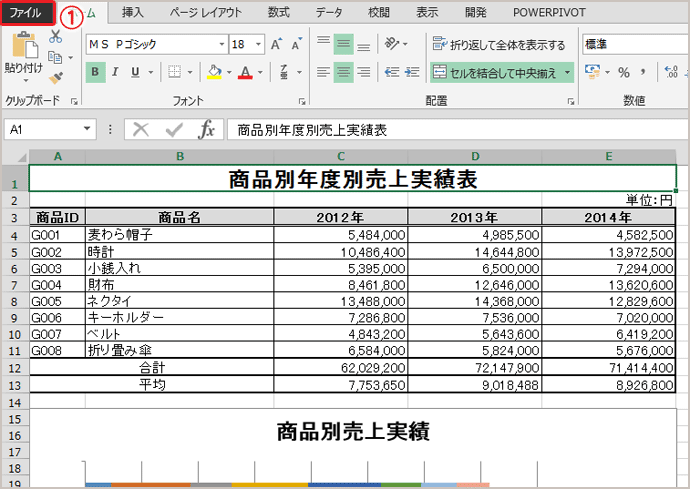Viewport: 690px width, 489px height.
Task: Cut selection with scissors icon
Action: pyautogui.click(x=55, y=37)
